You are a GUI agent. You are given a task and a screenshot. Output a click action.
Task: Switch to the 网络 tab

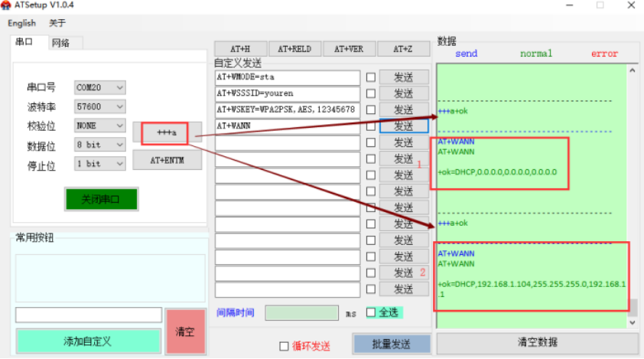tap(61, 43)
